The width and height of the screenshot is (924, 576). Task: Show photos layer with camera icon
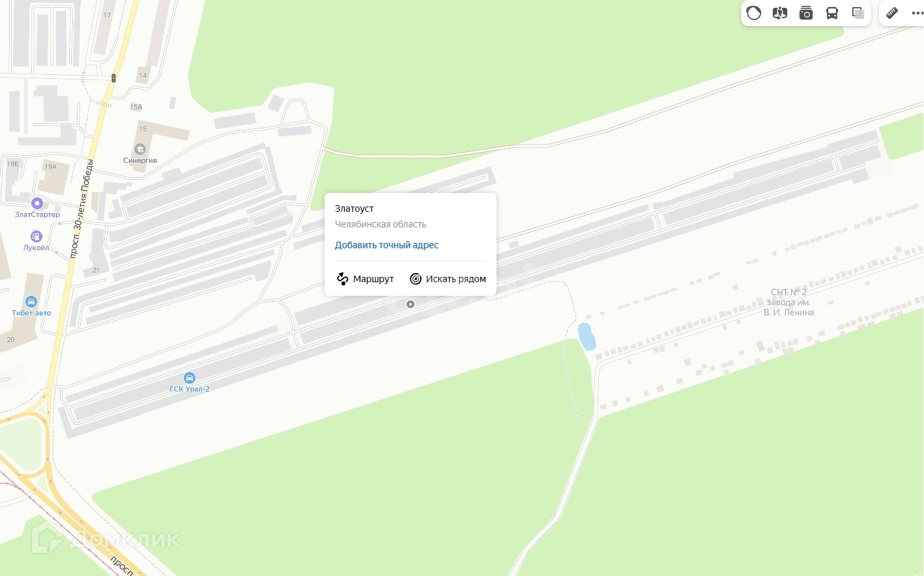point(806,13)
